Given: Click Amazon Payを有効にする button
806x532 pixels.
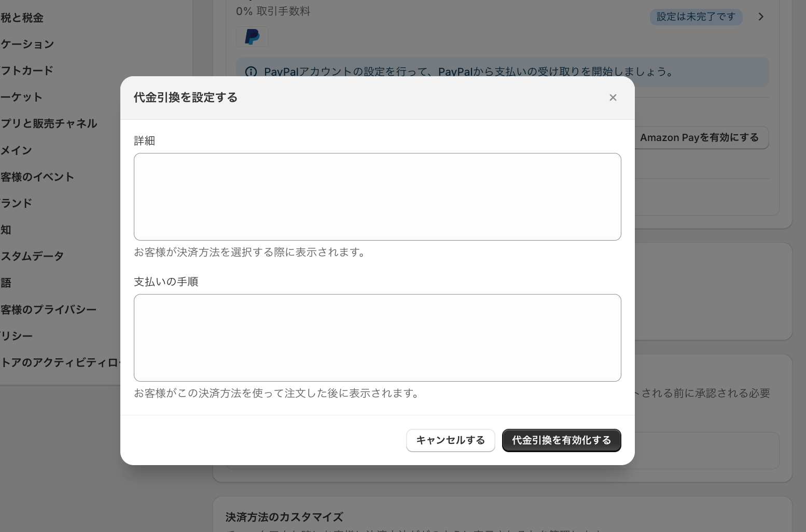Looking at the screenshot, I should (699, 137).
